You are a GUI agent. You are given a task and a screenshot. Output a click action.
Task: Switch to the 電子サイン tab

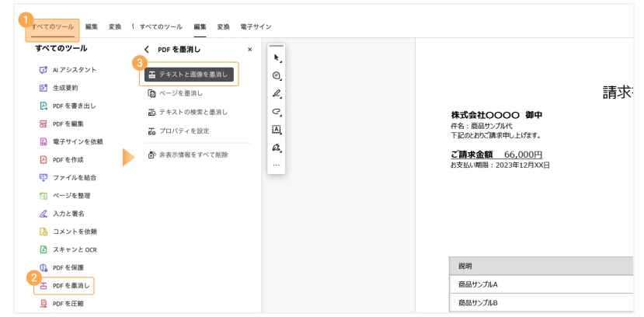click(x=256, y=26)
